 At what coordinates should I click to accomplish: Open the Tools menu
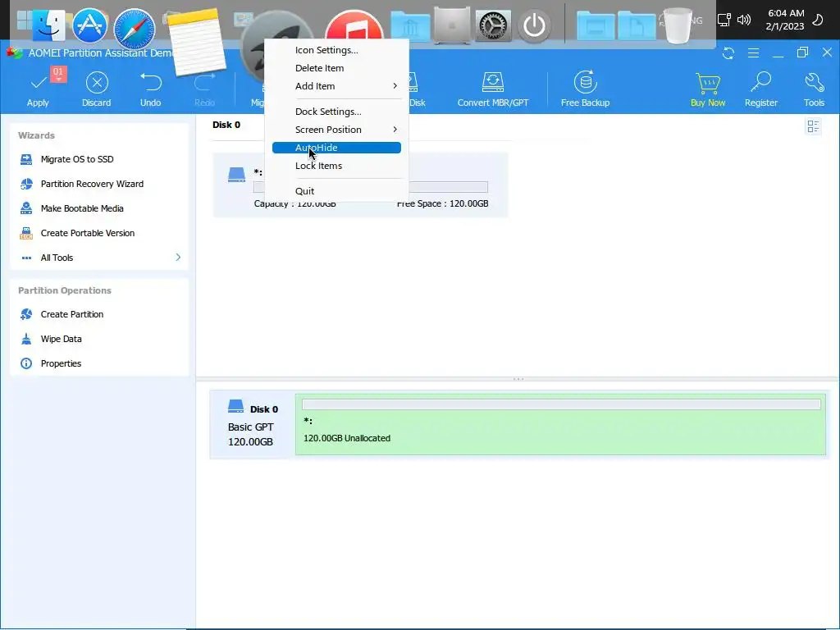[814, 89]
